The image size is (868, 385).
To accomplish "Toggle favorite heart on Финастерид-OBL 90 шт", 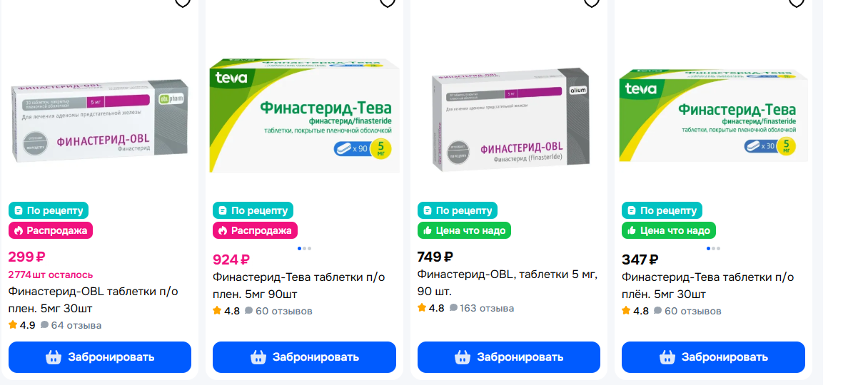I will point(592,2).
